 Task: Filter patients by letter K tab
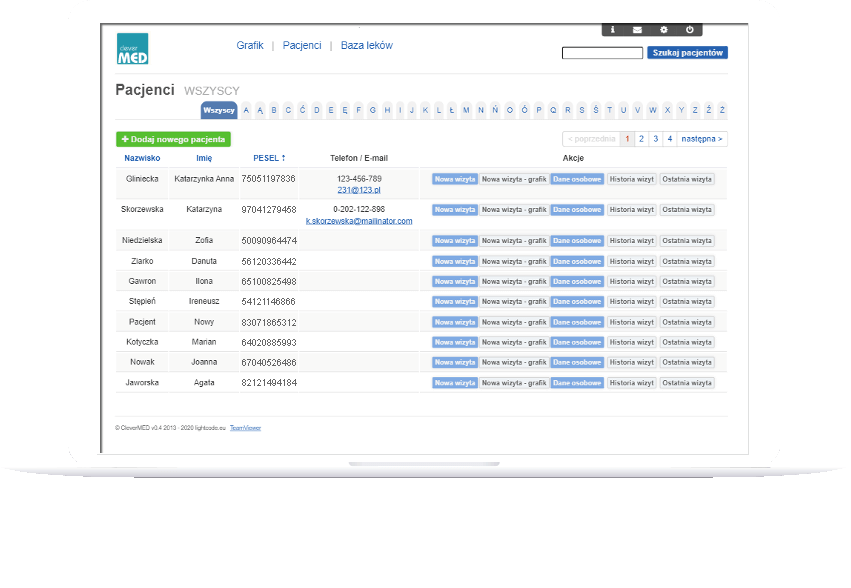pyautogui.click(x=426, y=110)
